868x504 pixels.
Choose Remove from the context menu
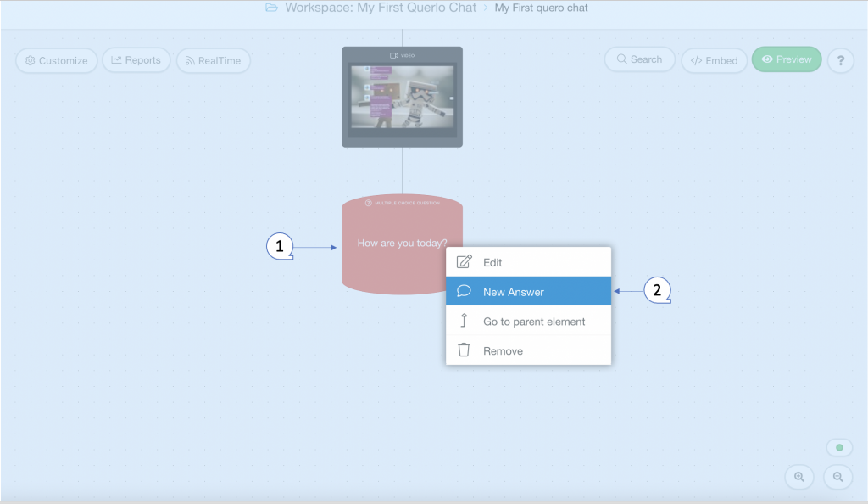click(x=528, y=350)
